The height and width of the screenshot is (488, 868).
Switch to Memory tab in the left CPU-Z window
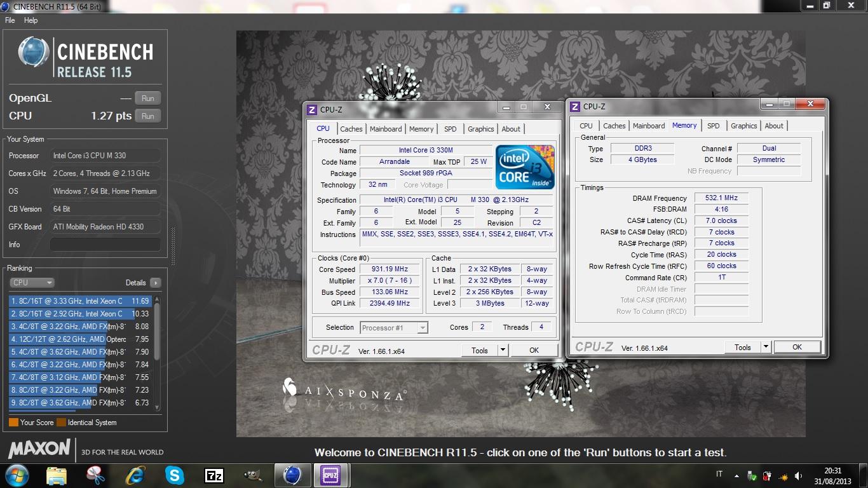click(x=421, y=129)
